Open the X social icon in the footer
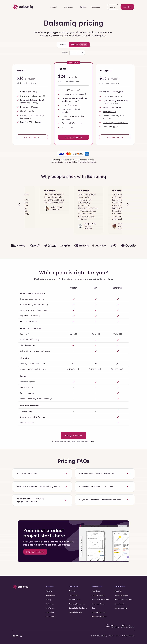The width and height of the screenshot is (147, 644). [21, 636]
